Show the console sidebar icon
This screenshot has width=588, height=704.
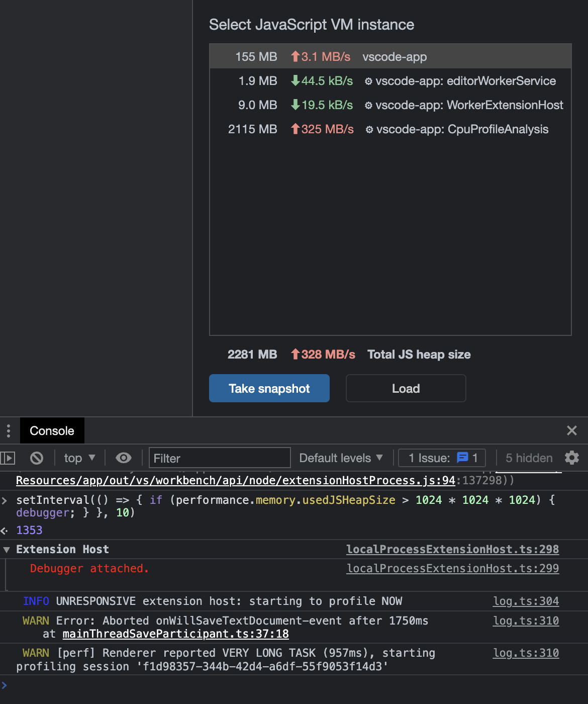point(8,458)
